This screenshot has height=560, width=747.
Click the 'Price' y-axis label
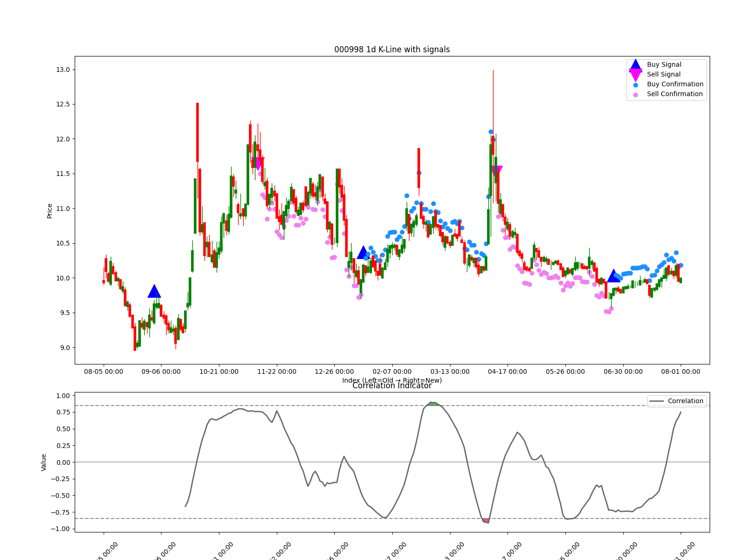tap(50, 211)
